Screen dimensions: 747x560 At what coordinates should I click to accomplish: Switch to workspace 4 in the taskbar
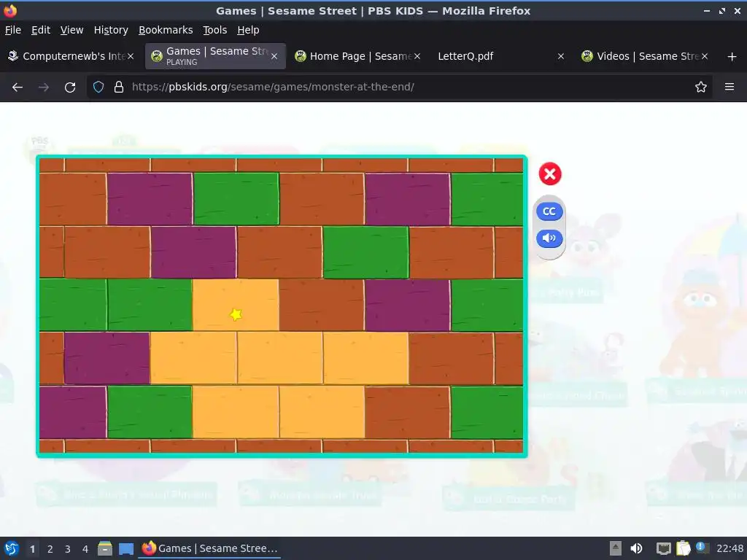tap(85, 549)
